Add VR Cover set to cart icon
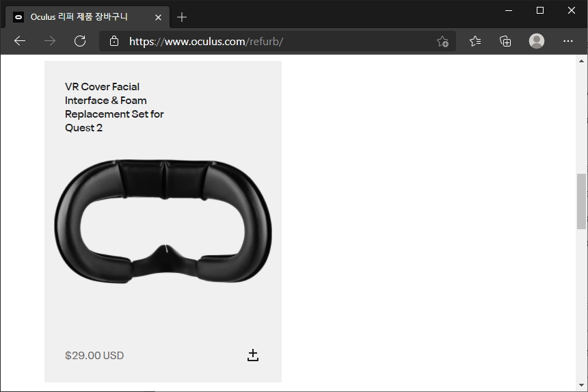 point(253,355)
